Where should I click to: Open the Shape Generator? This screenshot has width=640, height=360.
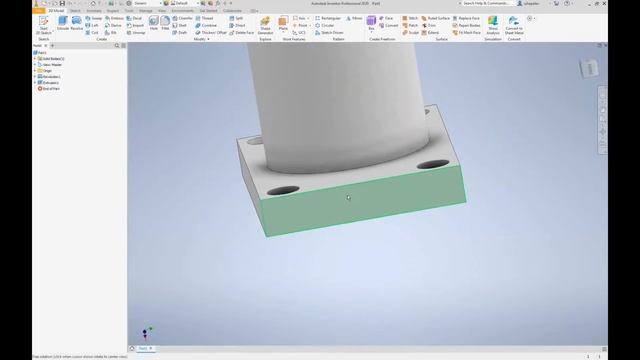[x=265, y=25]
